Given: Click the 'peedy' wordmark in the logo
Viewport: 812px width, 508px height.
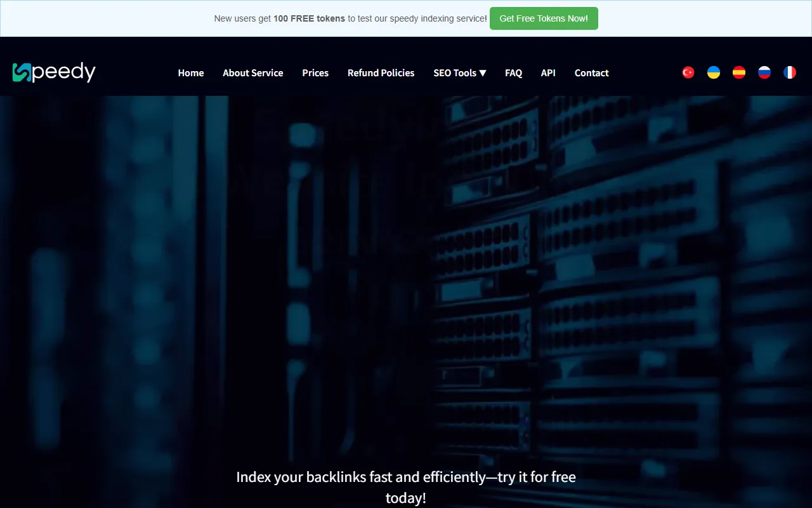Looking at the screenshot, I should click(x=63, y=72).
